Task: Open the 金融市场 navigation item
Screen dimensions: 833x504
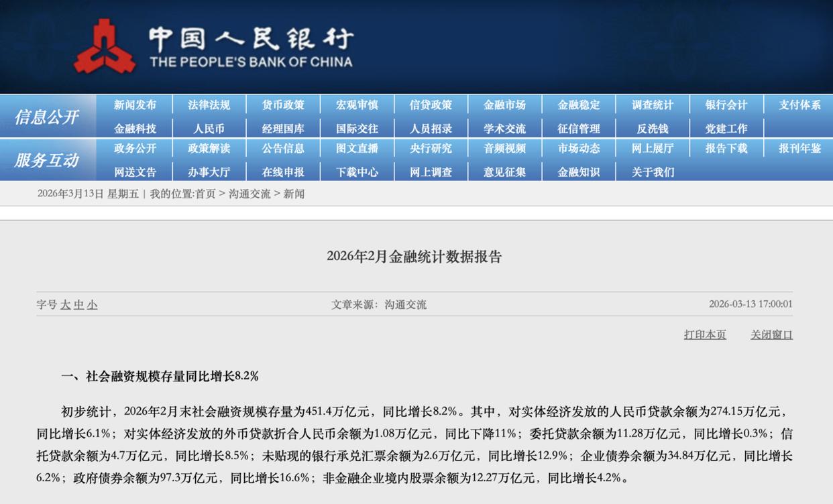Action: point(504,105)
